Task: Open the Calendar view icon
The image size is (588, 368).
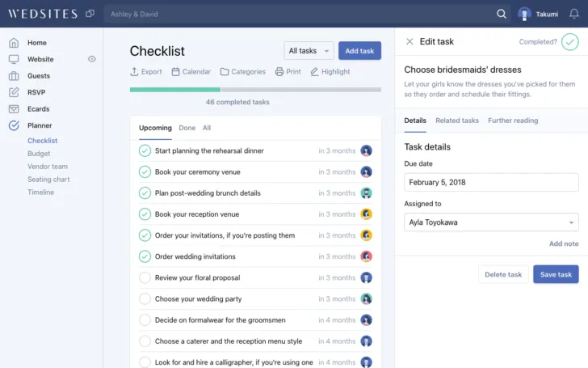Action: coord(175,71)
